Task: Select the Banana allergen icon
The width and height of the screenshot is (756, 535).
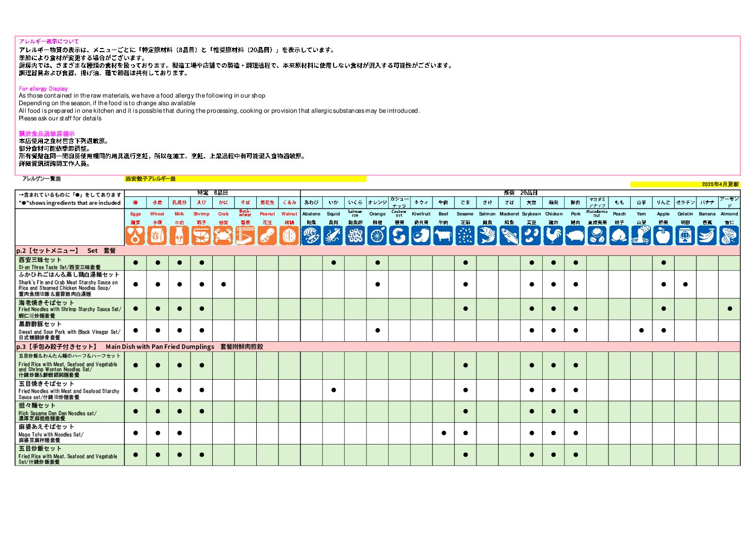Action: [707, 236]
